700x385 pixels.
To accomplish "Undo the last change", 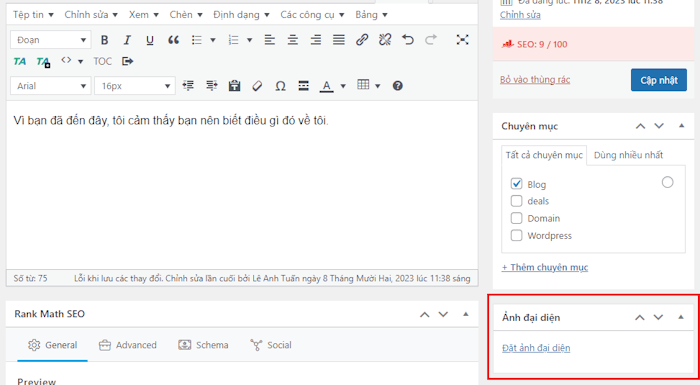I will (x=408, y=40).
